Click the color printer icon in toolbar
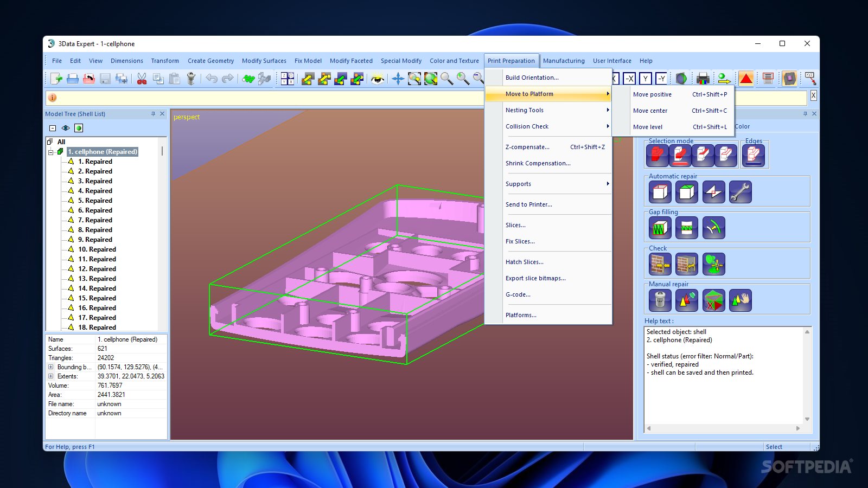 (703, 79)
